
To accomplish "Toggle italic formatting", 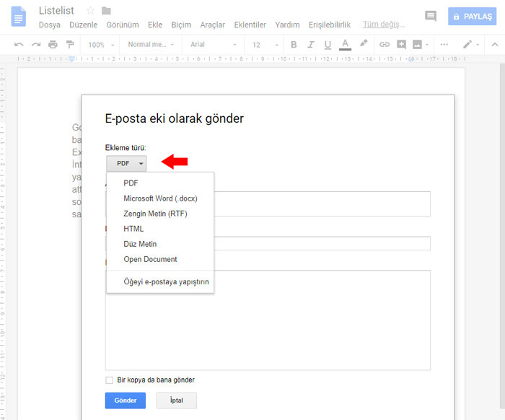I will click(x=310, y=45).
